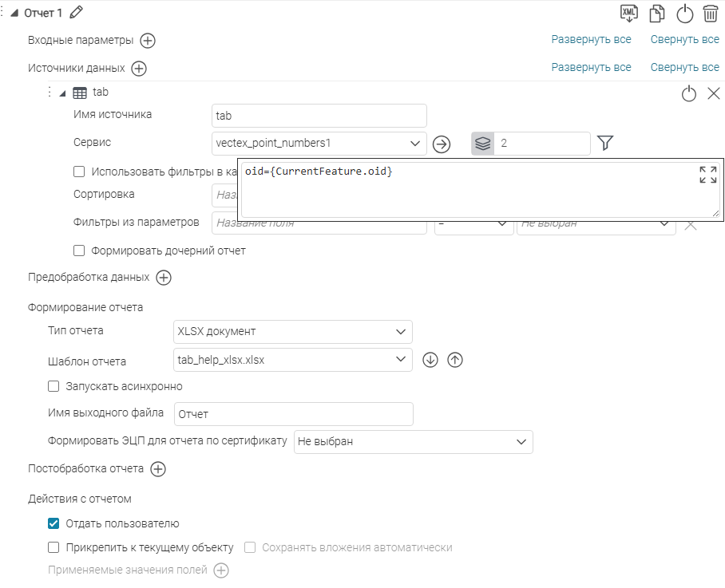
Task: Expand the filter expression editor to fullscreen
Action: pos(707,176)
